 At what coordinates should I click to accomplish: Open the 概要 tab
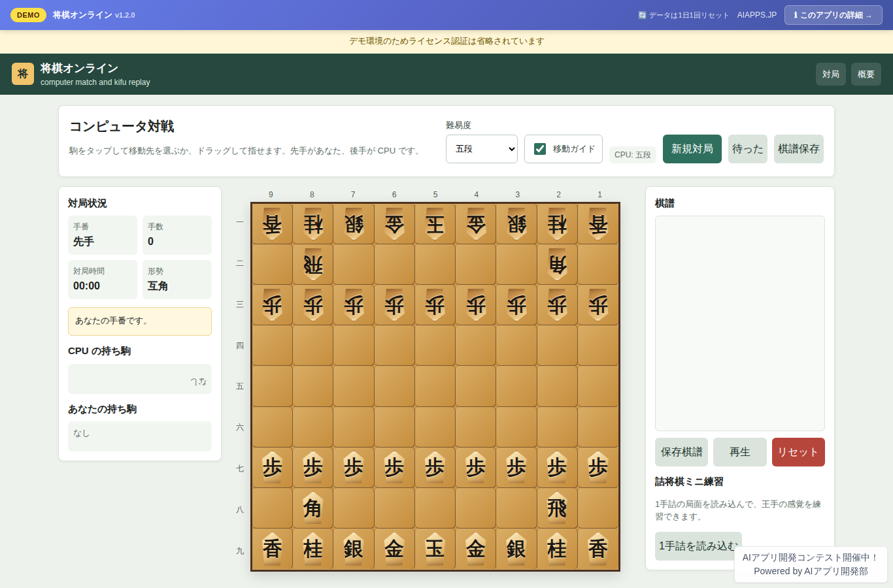tap(866, 74)
